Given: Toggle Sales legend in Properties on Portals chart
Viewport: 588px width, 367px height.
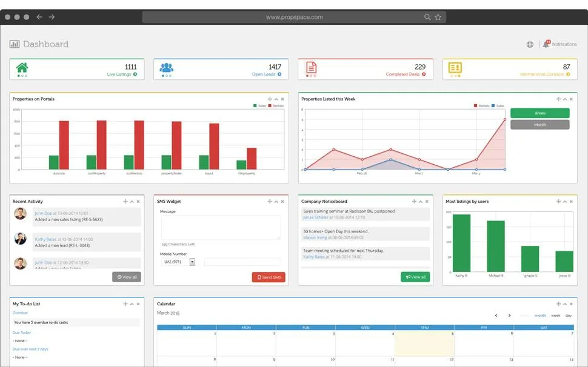Looking at the screenshot, I should point(259,106).
